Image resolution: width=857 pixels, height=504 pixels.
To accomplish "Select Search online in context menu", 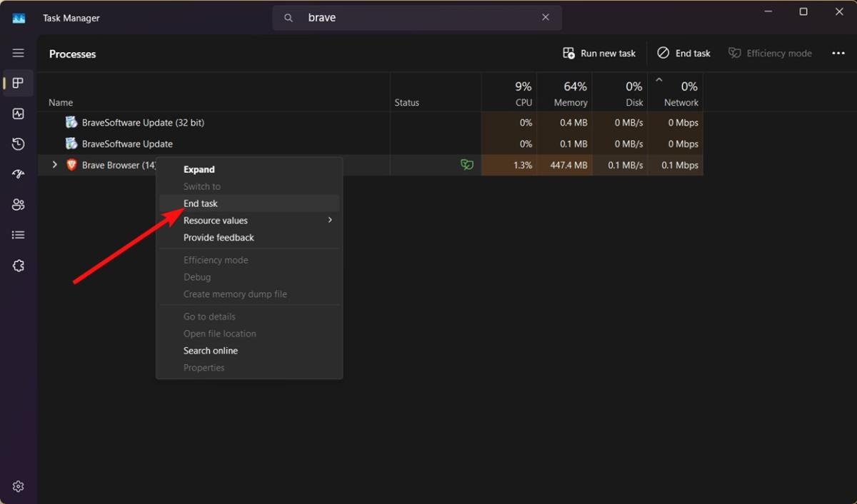I will 211,351.
